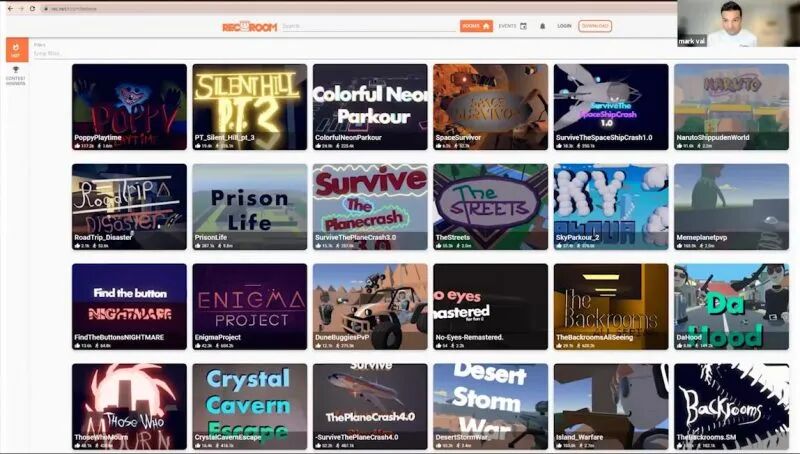Click the notifications bell icon
Viewport: 800px width, 454px height.
click(x=542, y=26)
